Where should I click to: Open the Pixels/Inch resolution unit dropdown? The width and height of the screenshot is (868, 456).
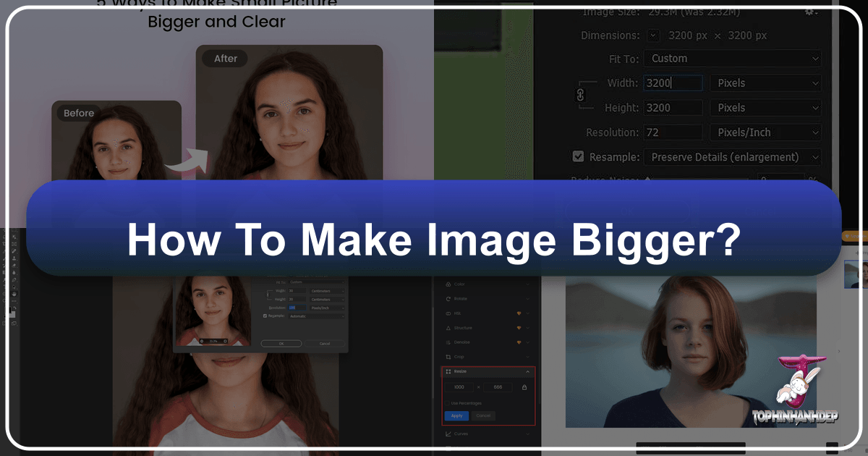coord(765,132)
